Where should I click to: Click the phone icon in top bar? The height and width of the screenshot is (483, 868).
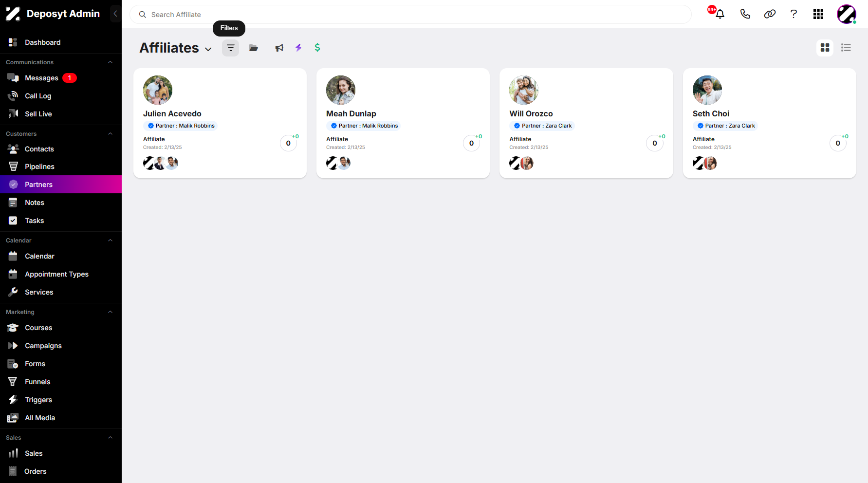coord(745,14)
